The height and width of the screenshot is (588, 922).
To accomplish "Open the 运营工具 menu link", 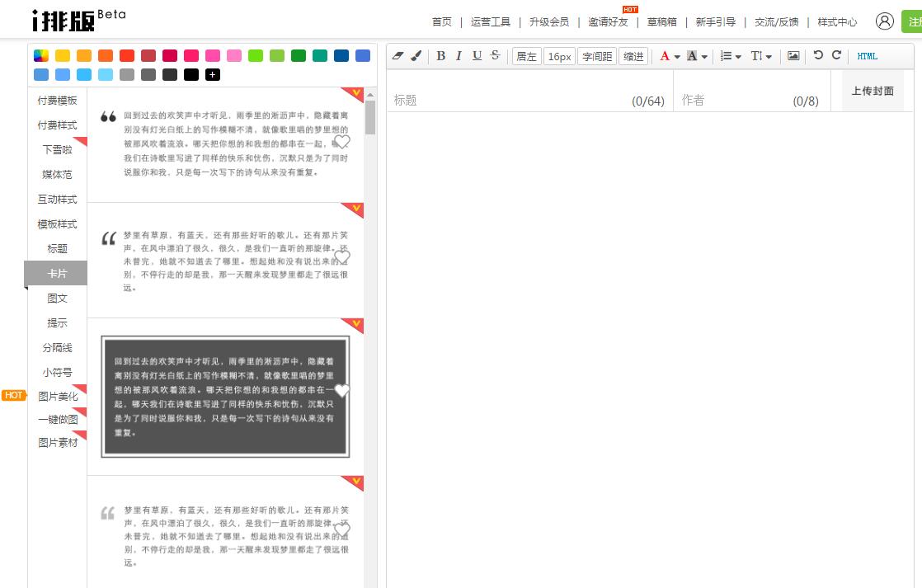I will pos(491,21).
